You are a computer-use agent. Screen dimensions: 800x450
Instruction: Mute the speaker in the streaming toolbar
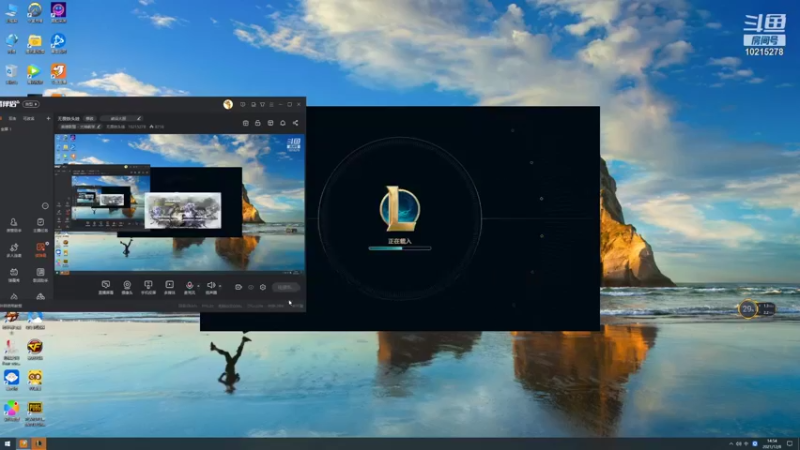[x=211, y=286]
